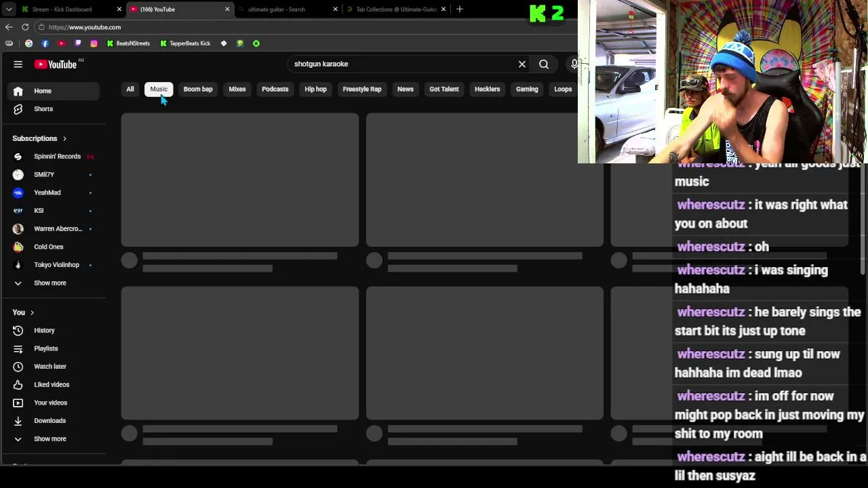Select the Got Talent filter chip
This screenshot has height=488, width=868.
click(x=444, y=89)
